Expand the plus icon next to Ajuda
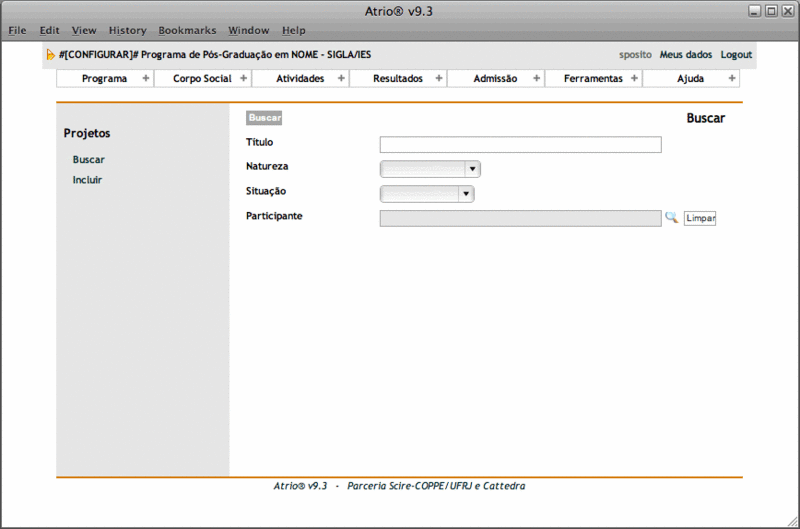Screen dimensions: 800x529 [732, 79]
